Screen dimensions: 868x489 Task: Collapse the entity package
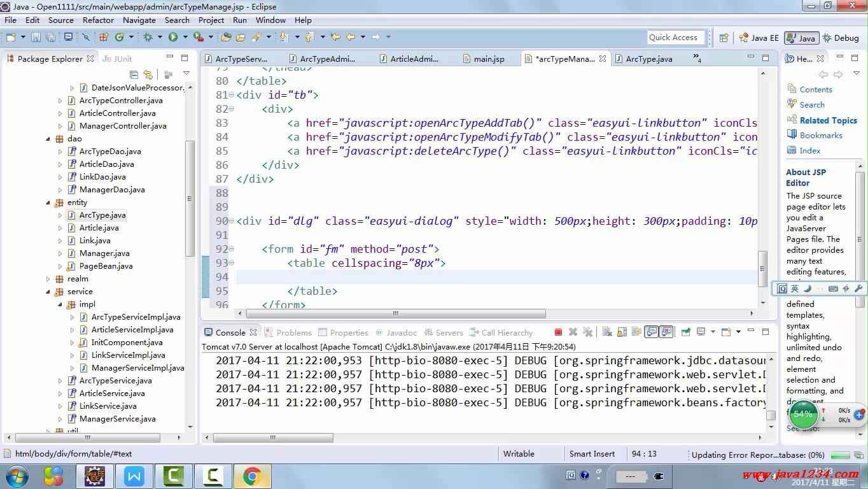point(48,202)
